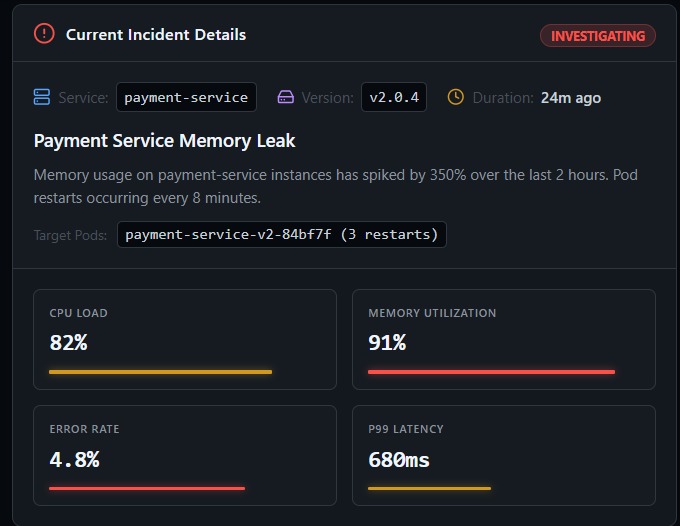The height and width of the screenshot is (526, 680).
Task: Click the yellow clock icon beside Duration
Action: click(455, 97)
